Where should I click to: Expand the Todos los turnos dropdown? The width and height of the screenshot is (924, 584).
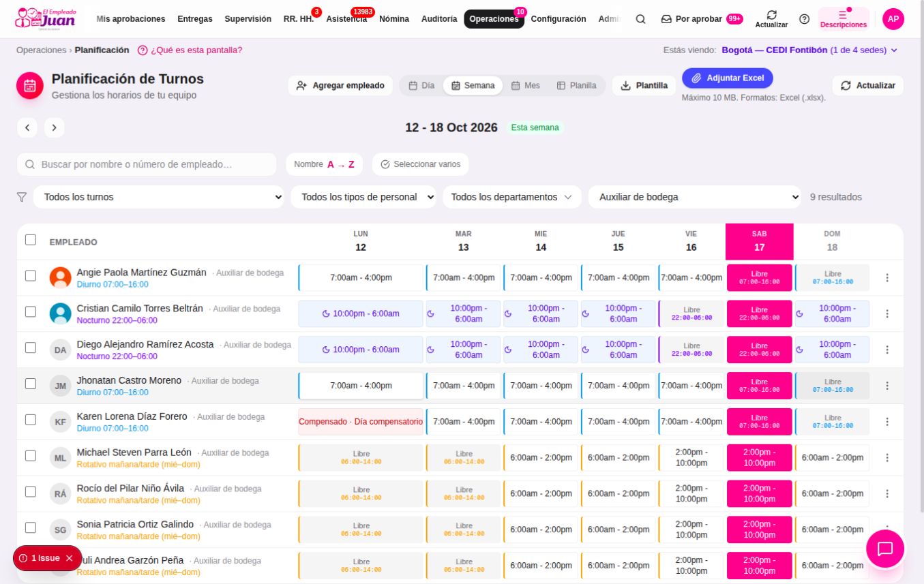click(x=159, y=197)
